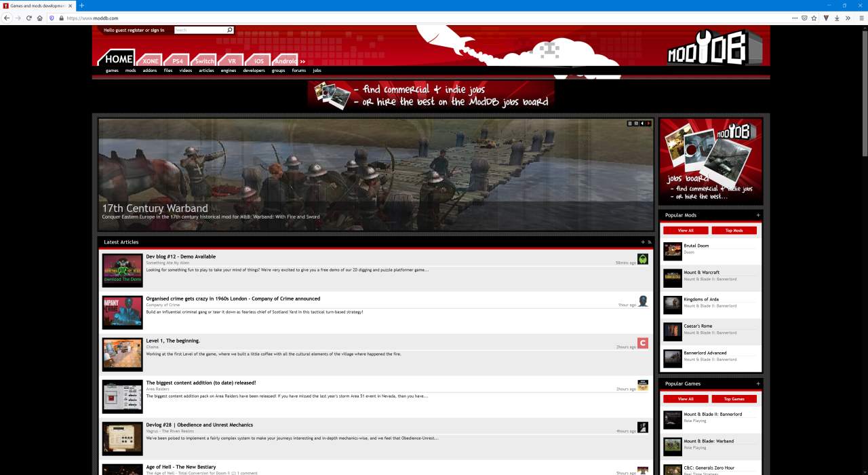The height and width of the screenshot is (475, 868).
Task: Open the Kingdoms of Arda mod link
Action: pos(701,299)
